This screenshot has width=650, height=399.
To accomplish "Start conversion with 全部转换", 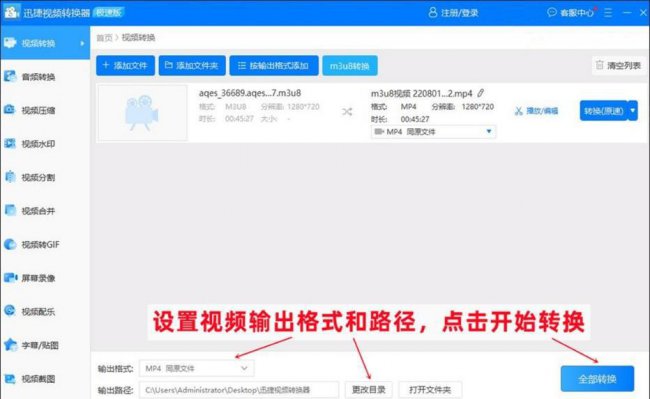I will click(x=597, y=379).
